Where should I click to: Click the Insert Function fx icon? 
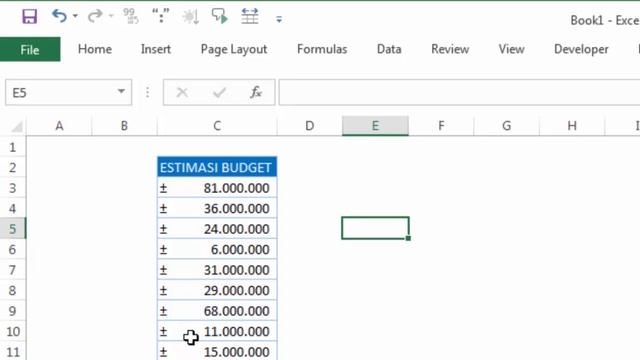[256, 93]
